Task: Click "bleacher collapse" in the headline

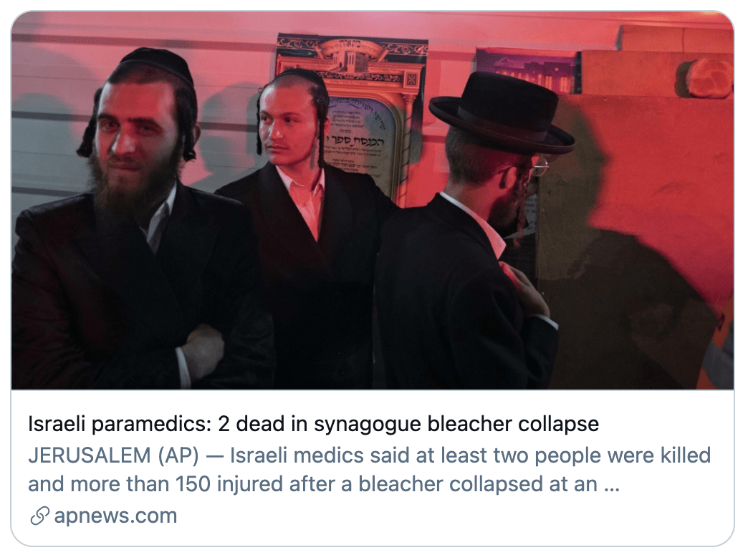Action: click(513, 423)
